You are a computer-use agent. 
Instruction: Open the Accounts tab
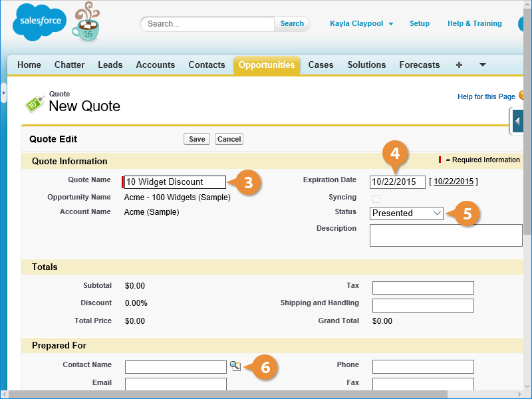[156, 65]
